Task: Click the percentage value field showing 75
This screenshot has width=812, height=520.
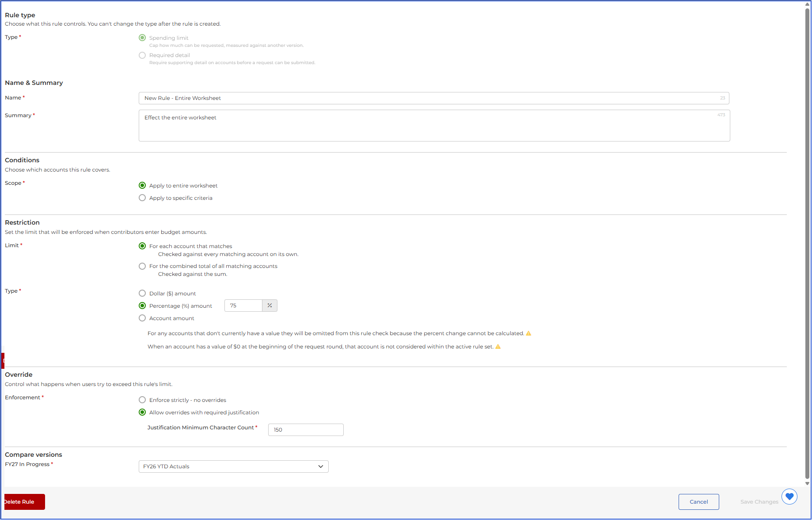Action: tap(243, 306)
